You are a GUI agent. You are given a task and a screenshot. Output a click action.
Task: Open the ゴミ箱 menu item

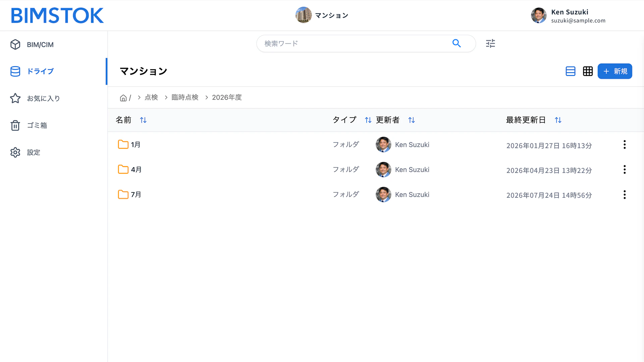[54, 125]
